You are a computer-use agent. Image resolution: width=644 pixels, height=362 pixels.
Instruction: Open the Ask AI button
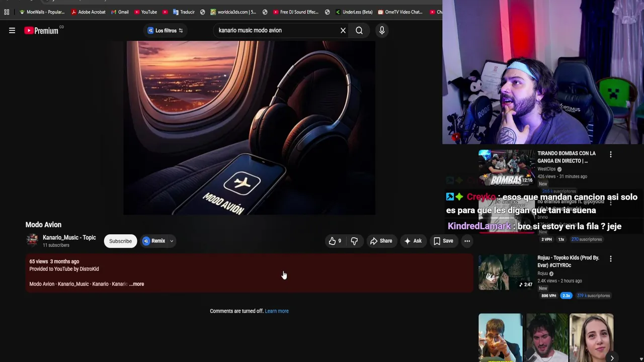413,241
